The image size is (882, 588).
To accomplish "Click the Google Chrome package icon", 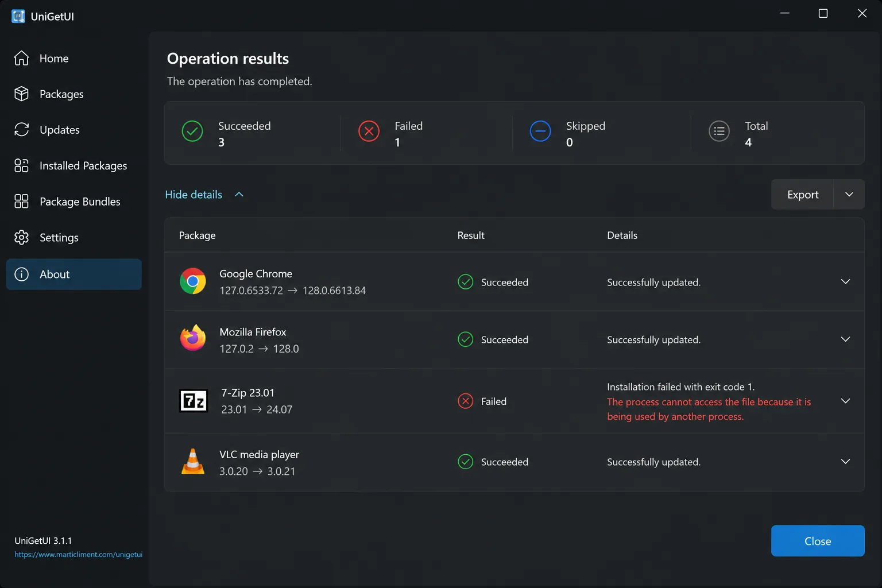I will tap(193, 281).
